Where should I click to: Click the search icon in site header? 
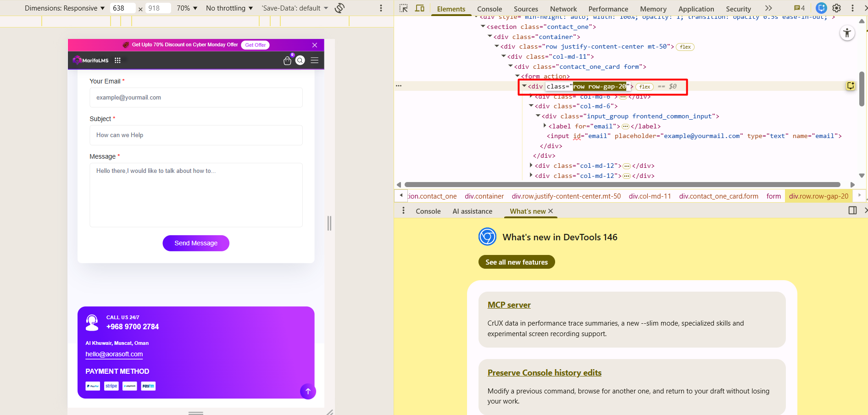coord(300,61)
